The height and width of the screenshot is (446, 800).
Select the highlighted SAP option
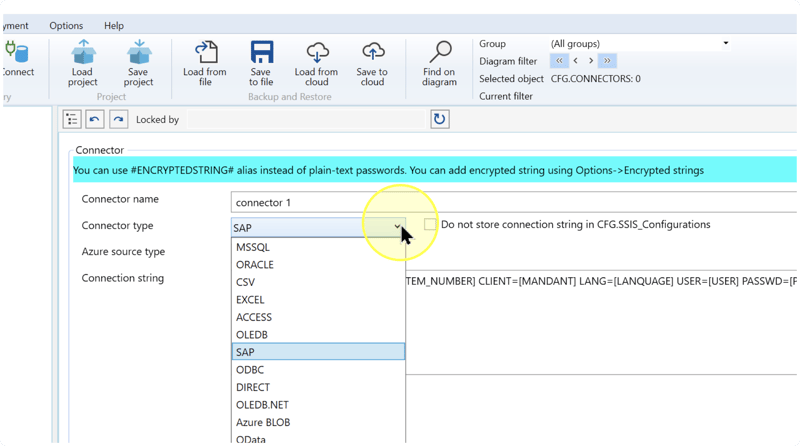click(318, 352)
